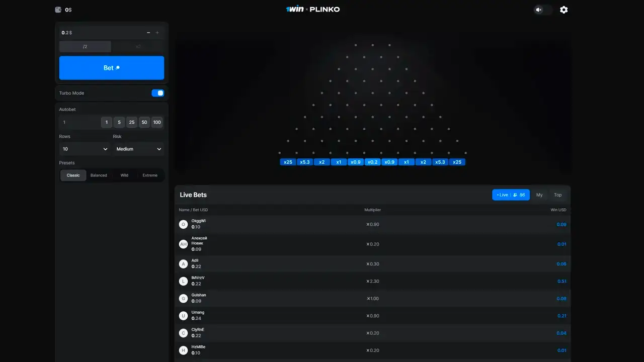The image size is (644, 362).
Task: Click the 1win Plinko logo
Action: point(313,9)
